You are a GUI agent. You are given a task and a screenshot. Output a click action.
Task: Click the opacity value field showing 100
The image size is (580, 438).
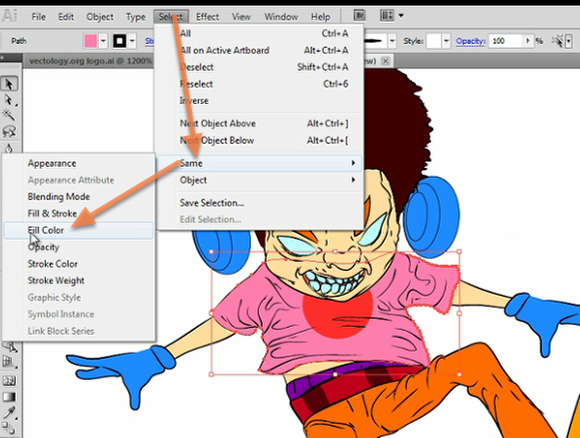coord(506,41)
